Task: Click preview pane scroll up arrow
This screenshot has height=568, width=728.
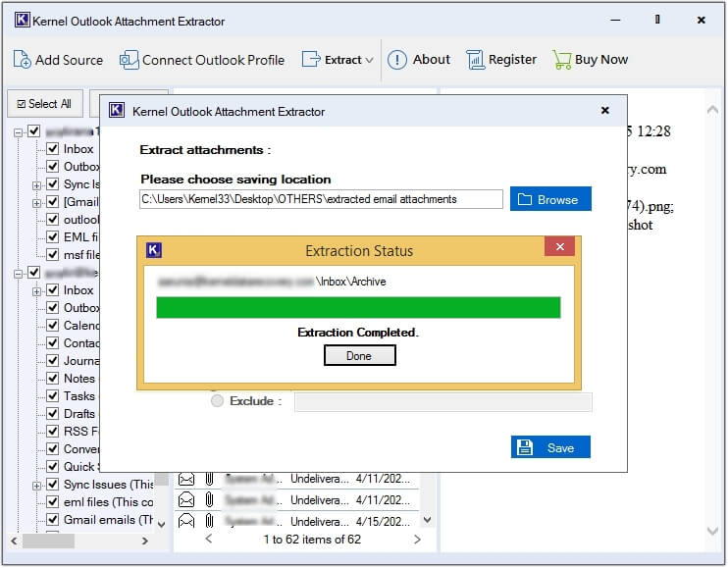Action: tap(712, 110)
